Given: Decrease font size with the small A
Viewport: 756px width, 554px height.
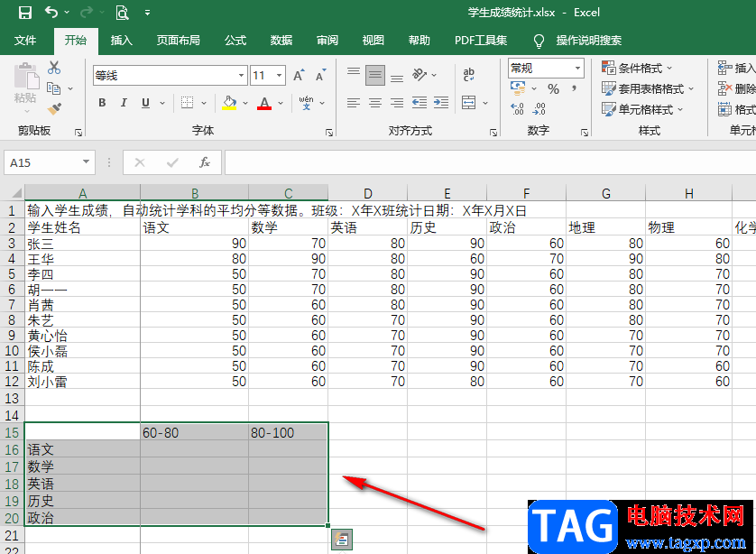Looking at the screenshot, I should tap(321, 75).
